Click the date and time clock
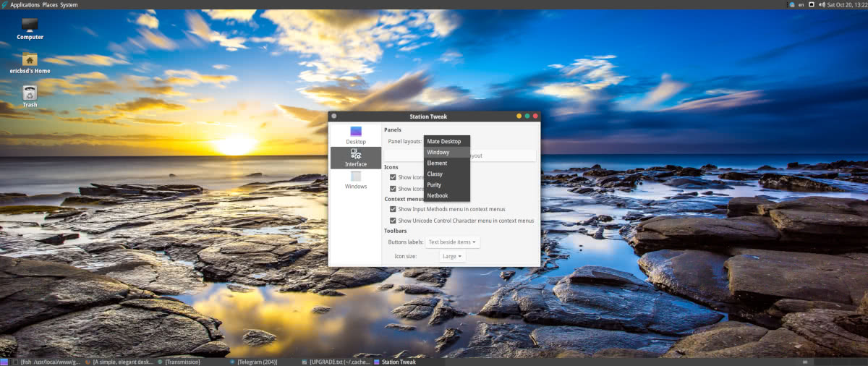 [846, 5]
